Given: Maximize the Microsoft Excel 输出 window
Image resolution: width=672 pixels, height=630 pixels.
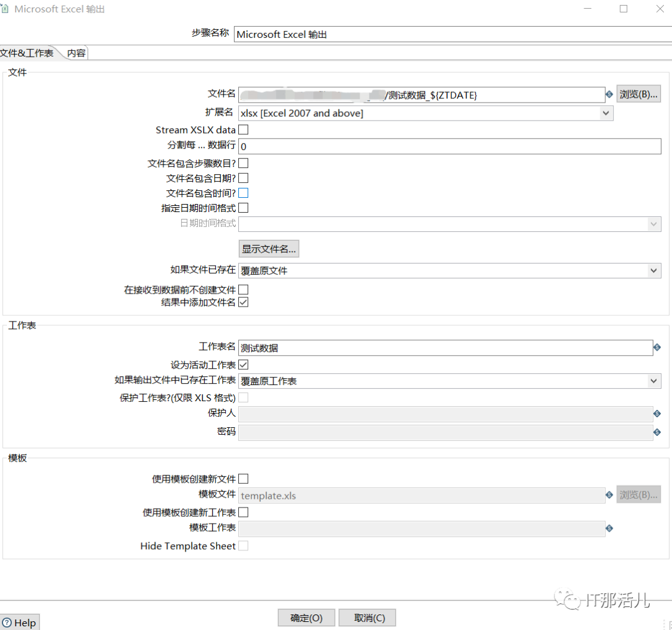Looking at the screenshot, I should [623, 9].
